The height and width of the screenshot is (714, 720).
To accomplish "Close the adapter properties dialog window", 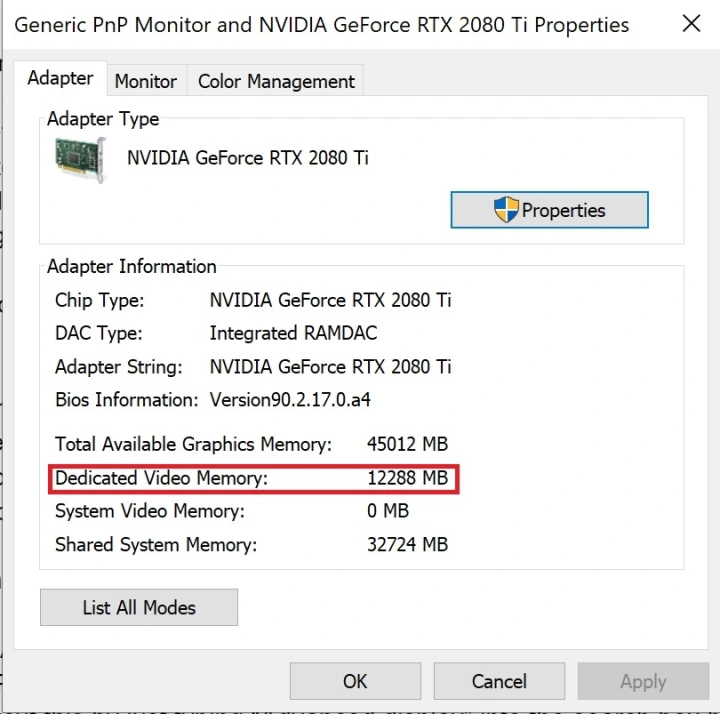I will tap(690, 24).
